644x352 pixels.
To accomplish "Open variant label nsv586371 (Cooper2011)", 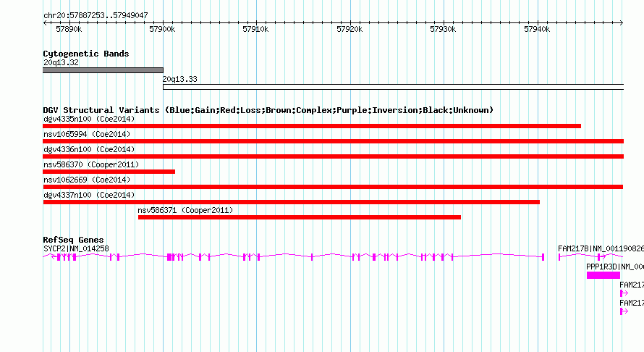I will click(x=185, y=210).
